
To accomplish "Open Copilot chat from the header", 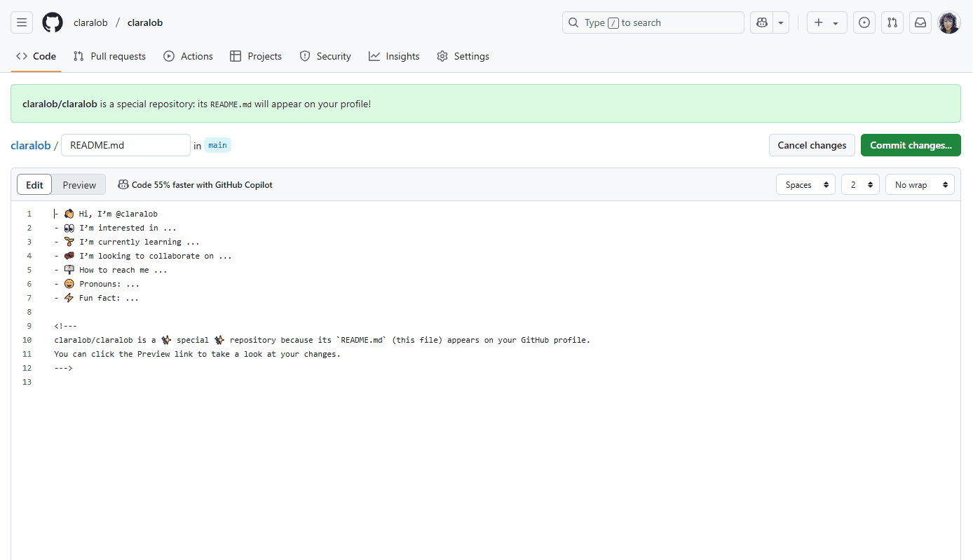I will 761,22.
